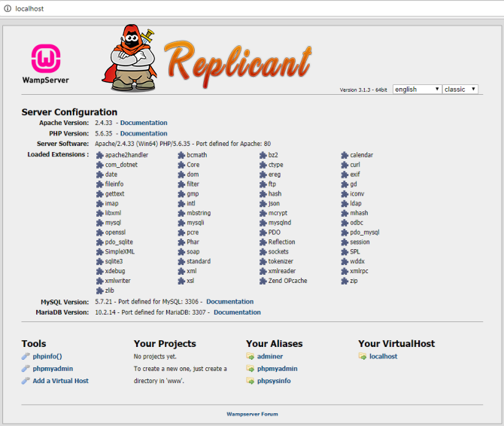Screen dimensions: 504x426
Task: Click the Replicant mascot character image
Action: [x=129, y=58]
